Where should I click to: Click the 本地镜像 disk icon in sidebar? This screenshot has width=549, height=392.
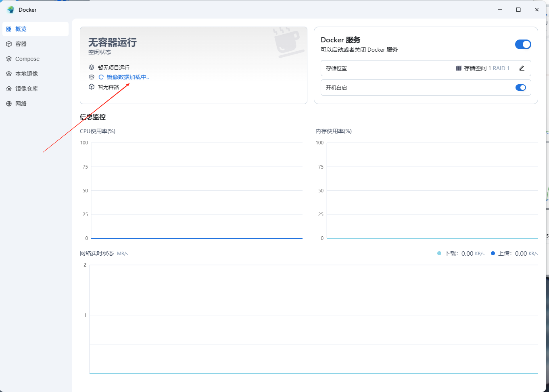point(9,74)
